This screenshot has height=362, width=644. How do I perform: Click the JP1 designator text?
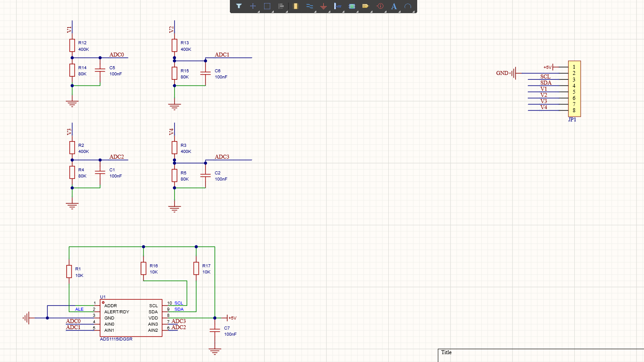572,120
